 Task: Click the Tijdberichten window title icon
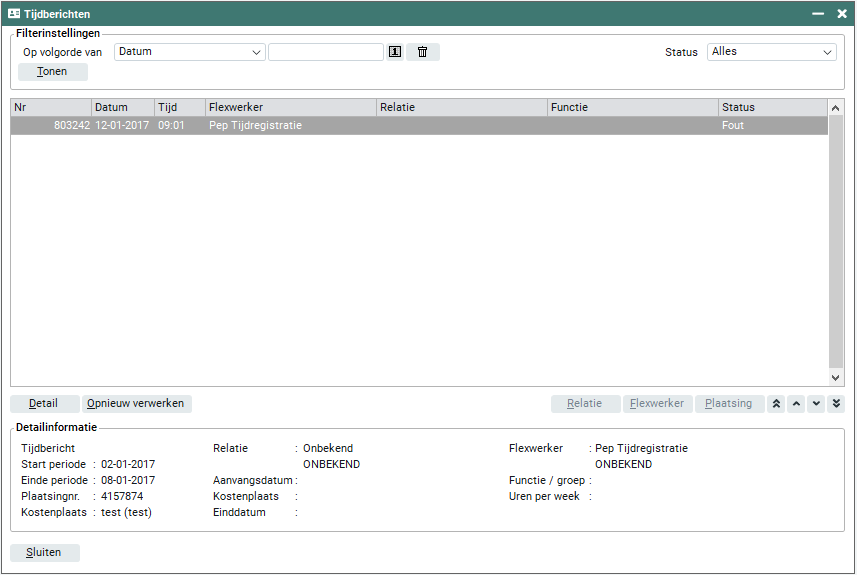(x=14, y=14)
